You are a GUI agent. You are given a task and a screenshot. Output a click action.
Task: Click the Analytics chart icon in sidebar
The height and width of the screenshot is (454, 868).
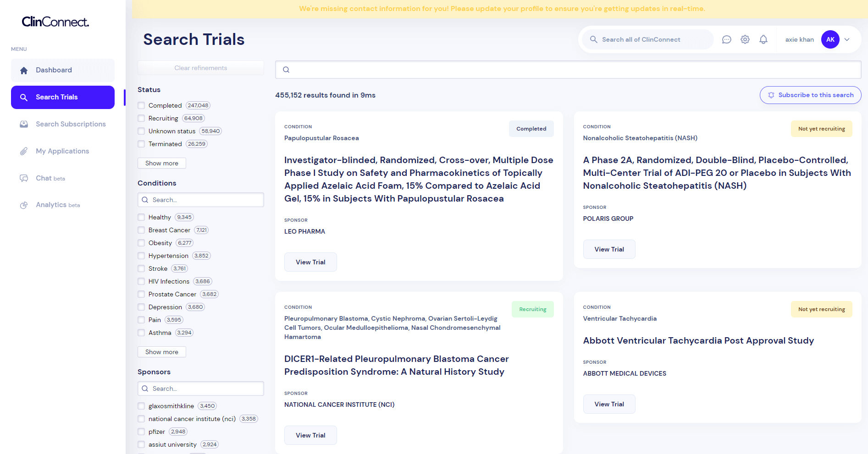tap(24, 205)
